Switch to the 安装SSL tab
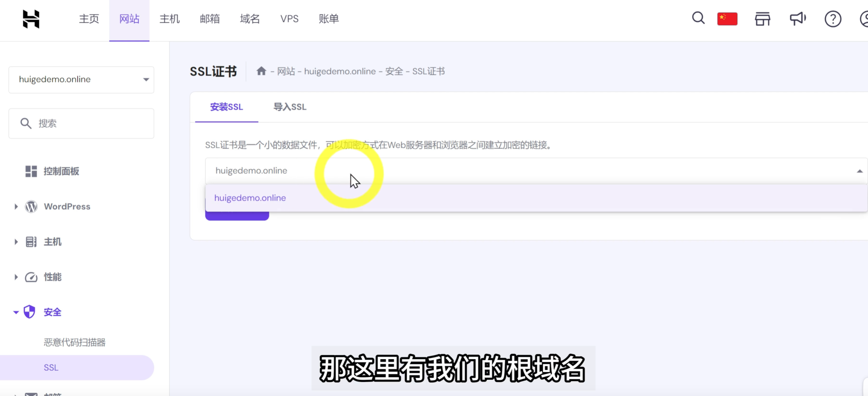Image resolution: width=868 pixels, height=396 pixels. tap(227, 107)
